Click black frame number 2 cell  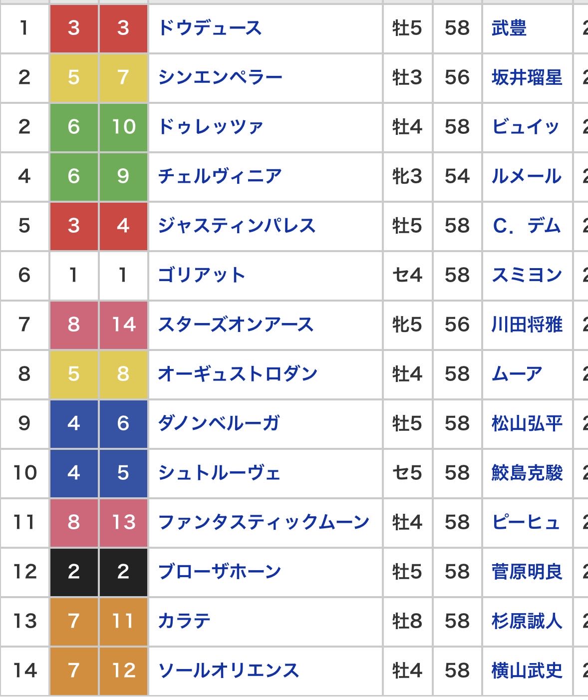click(74, 572)
